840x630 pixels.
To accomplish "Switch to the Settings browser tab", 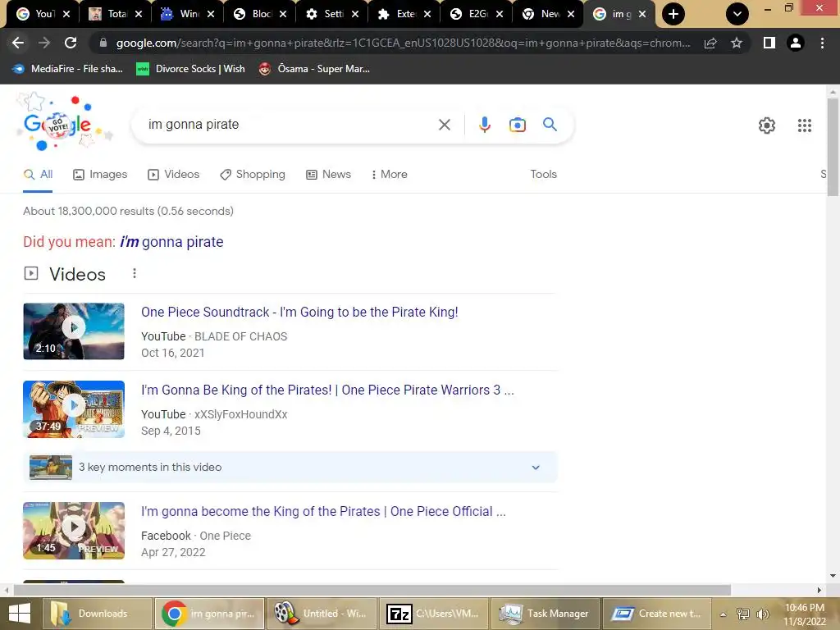I will (325, 14).
